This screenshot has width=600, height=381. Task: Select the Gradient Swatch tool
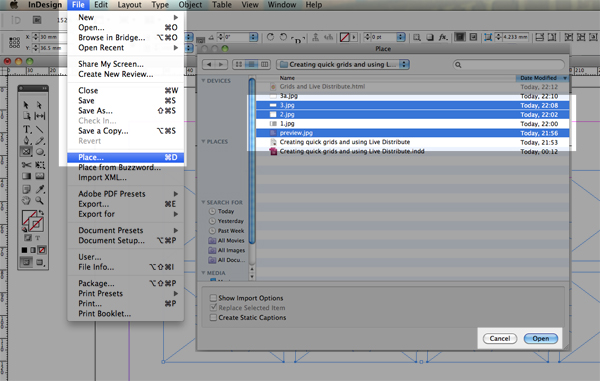click(26, 176)
